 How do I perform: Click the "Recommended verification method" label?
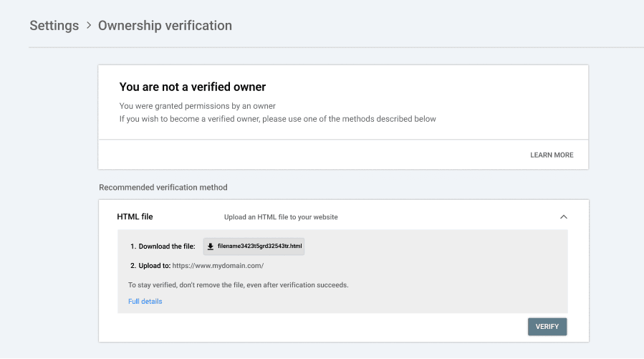click(x=163, y=187)
